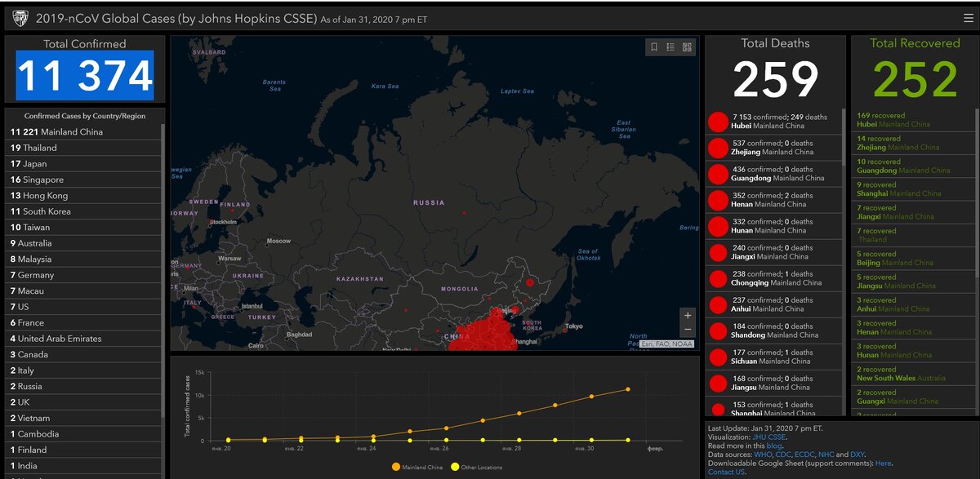Select '169 recovered Hubei' entry

click(912, 120)
